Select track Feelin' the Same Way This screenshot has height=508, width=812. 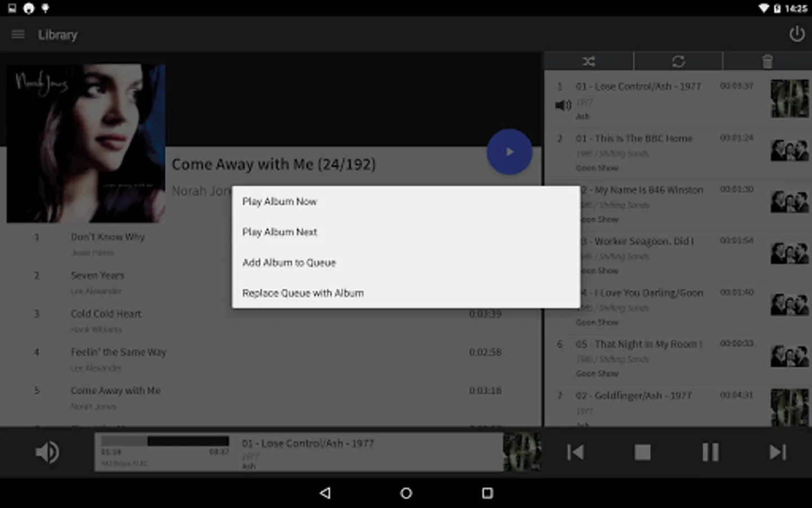[x=271, y=359]
